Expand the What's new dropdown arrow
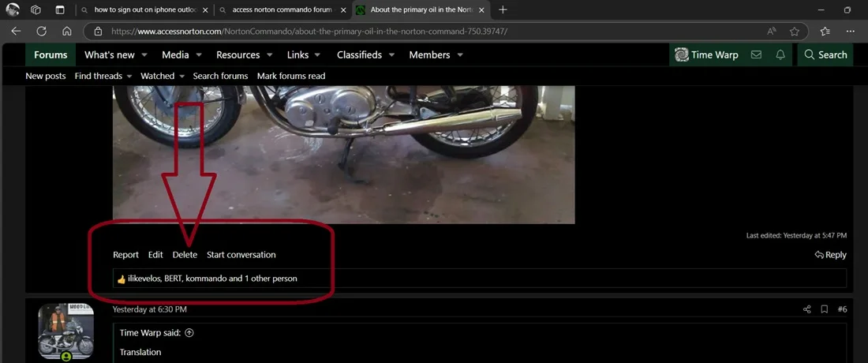The height and width of the screenshot is (363, 868). pyautogui.click(x=144, y=55)
